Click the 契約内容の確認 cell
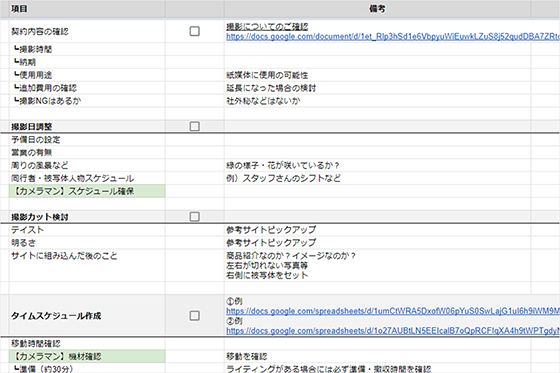The height and width of the screenshot is (373, 560). (x=87, y=31)
